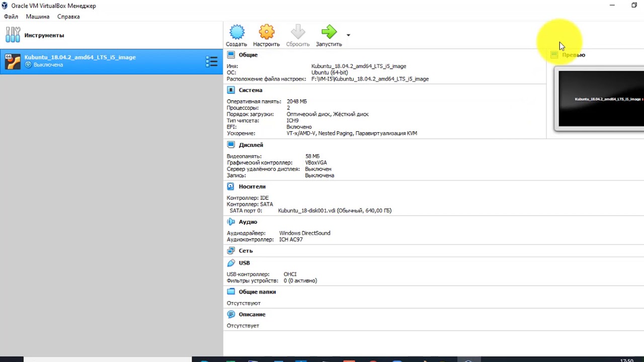Click the Общие section icon

pyautogui.click(x=231, y=55)
